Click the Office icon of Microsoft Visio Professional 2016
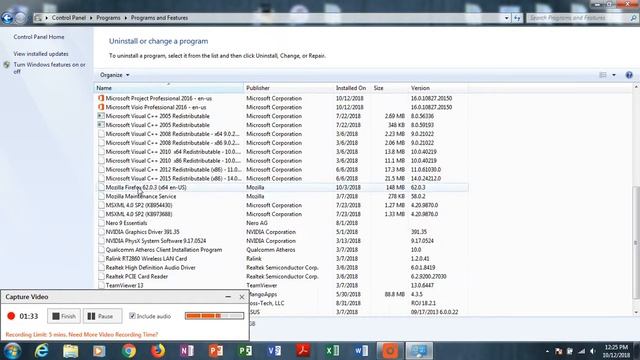The image size is (640, 360). coord(101,107)
